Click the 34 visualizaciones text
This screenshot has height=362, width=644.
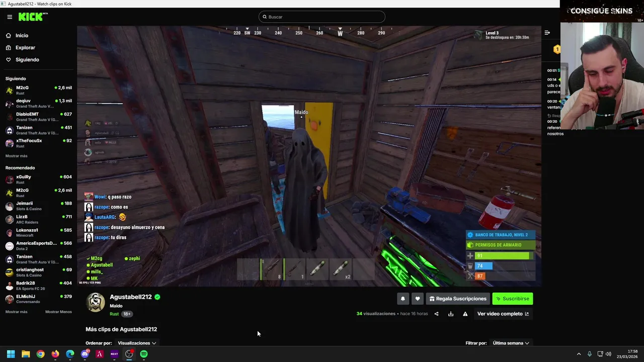point(376,314)
